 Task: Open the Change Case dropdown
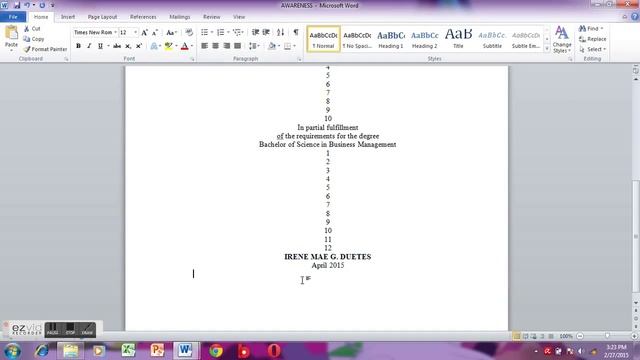171,32
